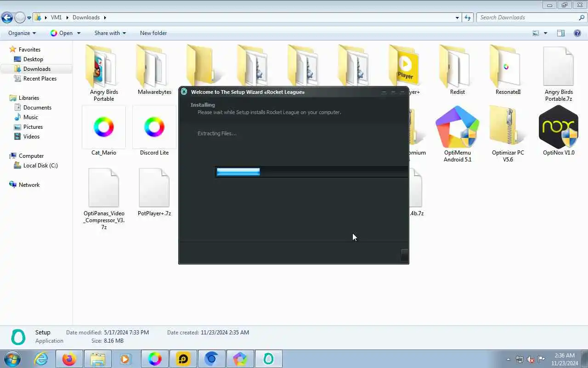Switch to the Setup app on the taskbar

click(x=269, y=359)
